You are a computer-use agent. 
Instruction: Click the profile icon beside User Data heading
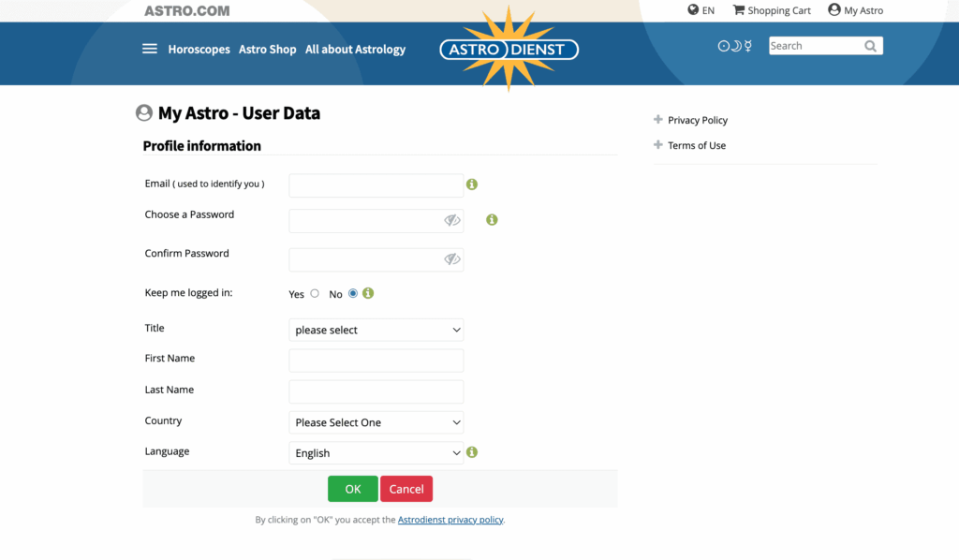[x=144, y=112]
